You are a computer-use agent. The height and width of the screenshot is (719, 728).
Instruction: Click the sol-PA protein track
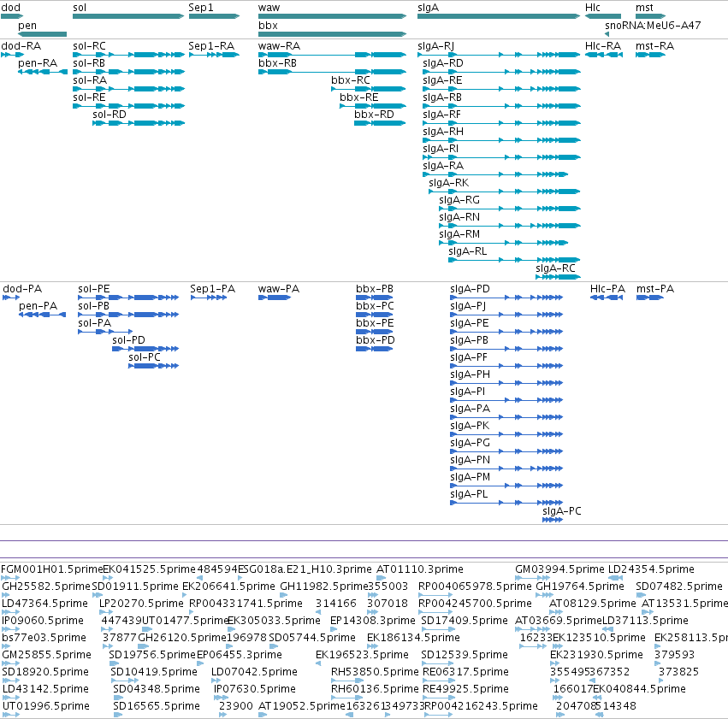click(x=105, y=332)
